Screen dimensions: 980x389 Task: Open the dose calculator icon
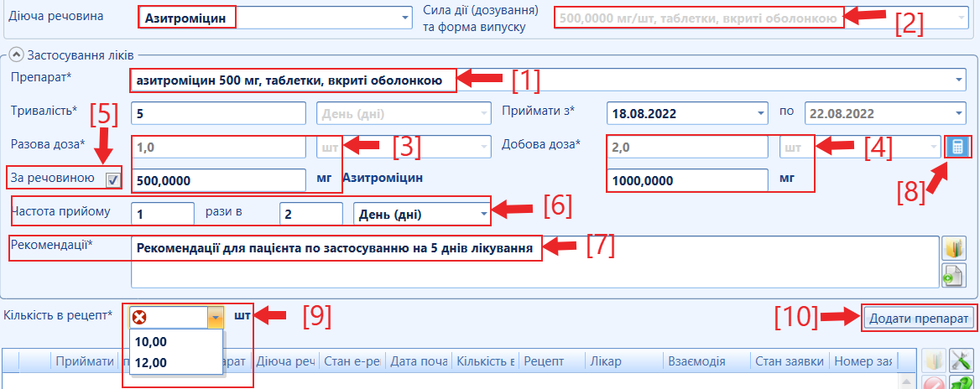click(957, 148)
